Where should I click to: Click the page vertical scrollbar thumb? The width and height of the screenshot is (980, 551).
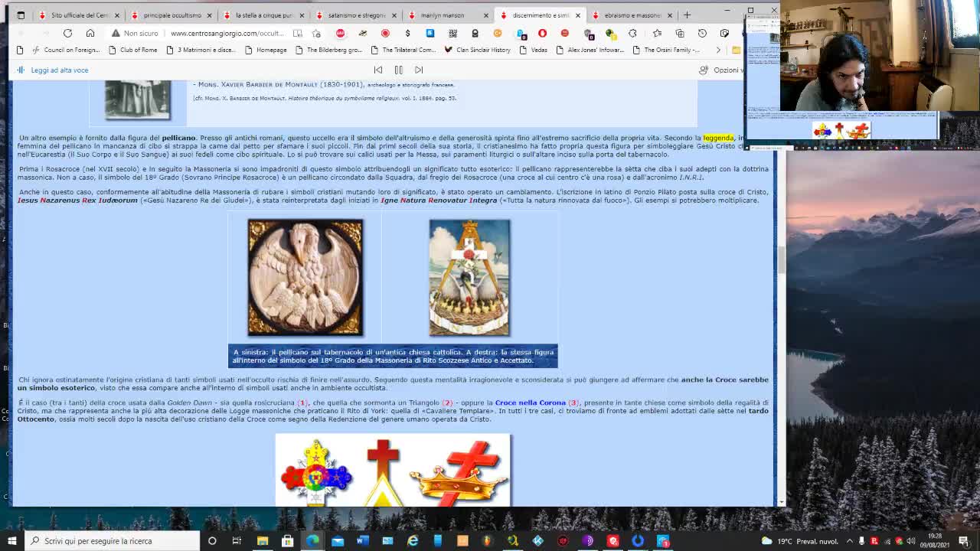click(781, 260)
